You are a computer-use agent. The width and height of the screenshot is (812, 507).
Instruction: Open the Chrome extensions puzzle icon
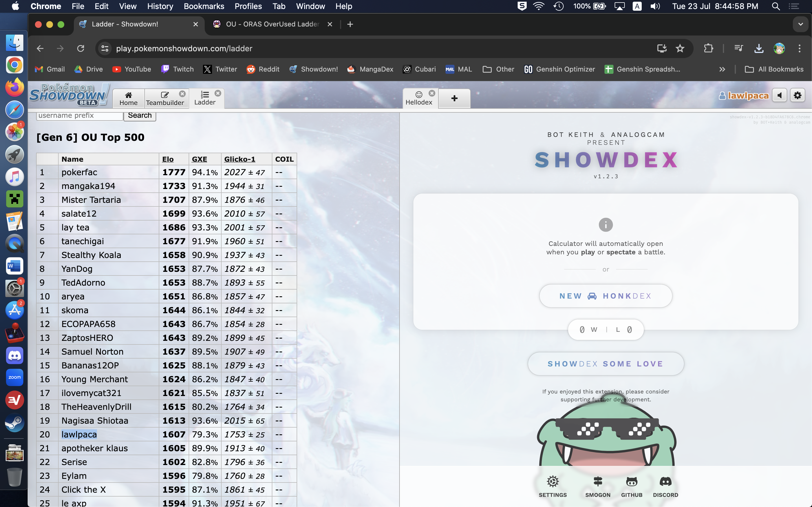coord(708,49)
